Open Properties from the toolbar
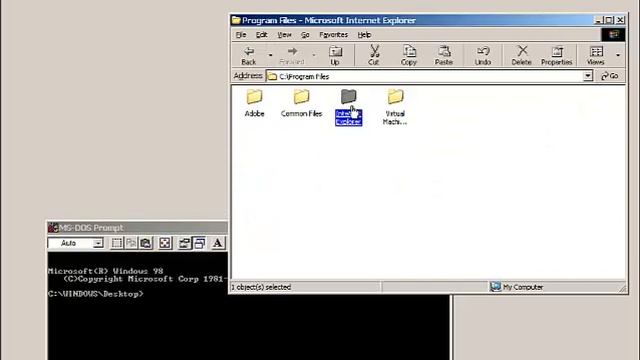The height and width of the screenshot is (360, 640). (557, 56)
